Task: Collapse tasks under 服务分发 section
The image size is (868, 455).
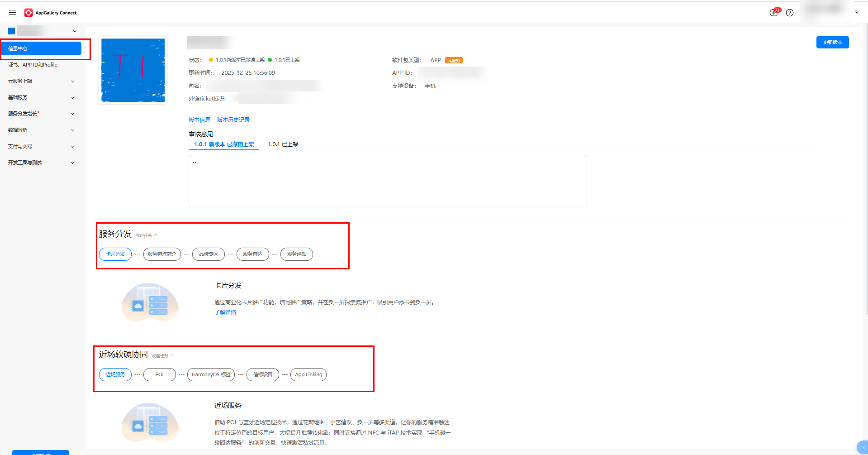Action: 146,235
